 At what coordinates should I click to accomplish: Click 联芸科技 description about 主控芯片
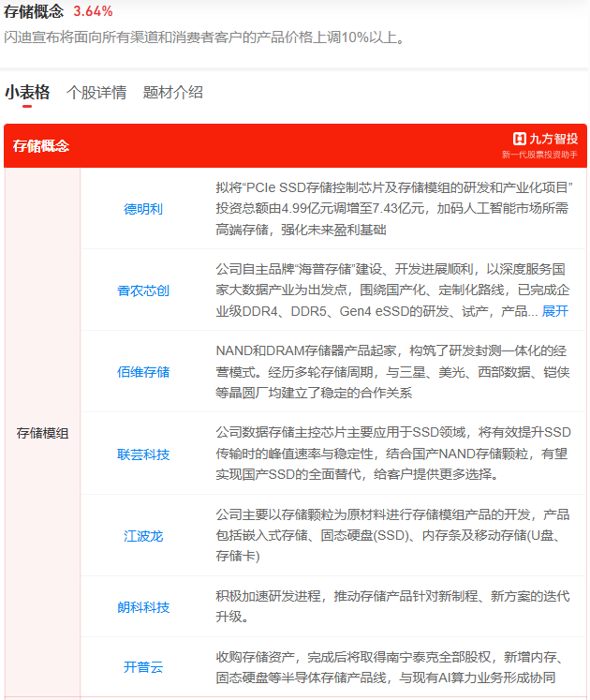[393, 454]
